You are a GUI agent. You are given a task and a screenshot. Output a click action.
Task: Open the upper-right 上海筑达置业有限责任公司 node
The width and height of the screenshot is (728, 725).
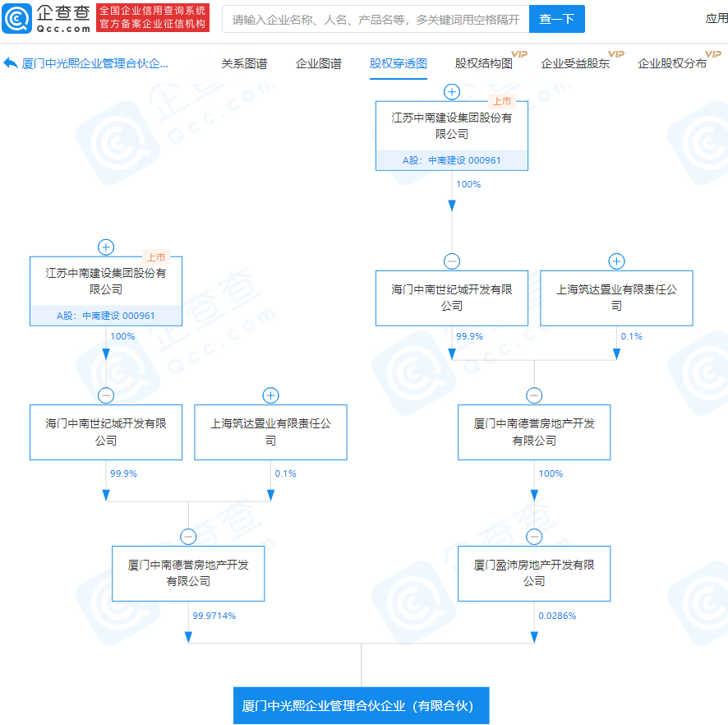click(616, 298)
